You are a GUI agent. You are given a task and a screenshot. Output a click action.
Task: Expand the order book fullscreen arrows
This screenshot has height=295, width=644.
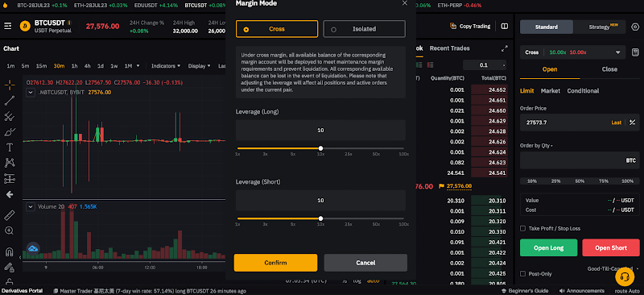505,48
